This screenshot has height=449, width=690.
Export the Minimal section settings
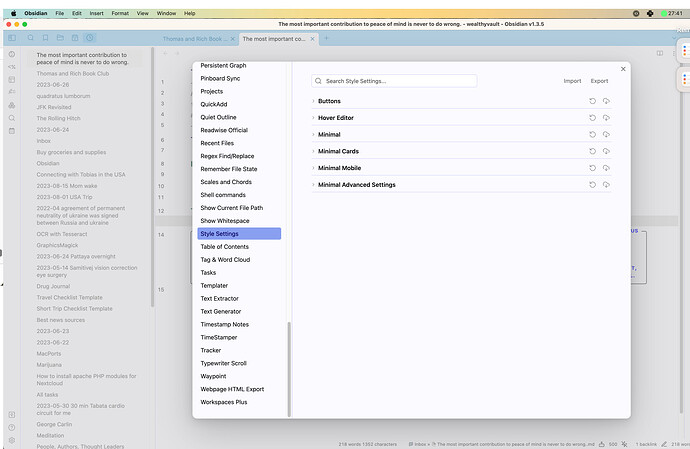point(606,135)
